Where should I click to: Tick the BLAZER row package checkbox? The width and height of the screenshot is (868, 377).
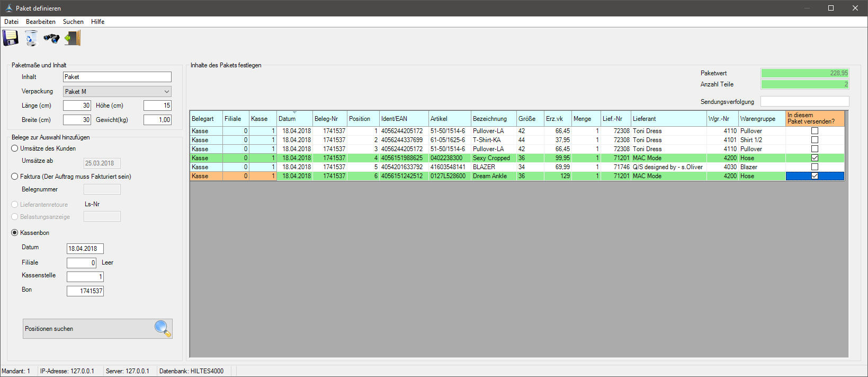pos(815,167)
